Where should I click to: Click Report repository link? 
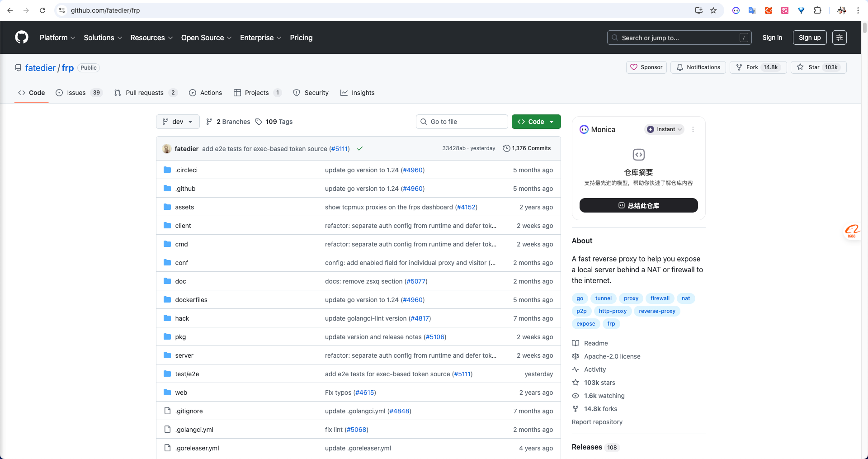(597, 422)
